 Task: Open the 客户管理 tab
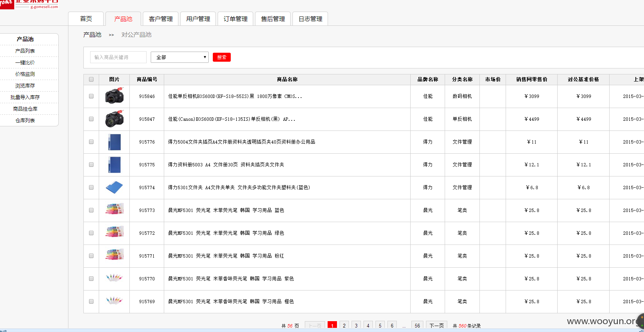click(161, 19)
